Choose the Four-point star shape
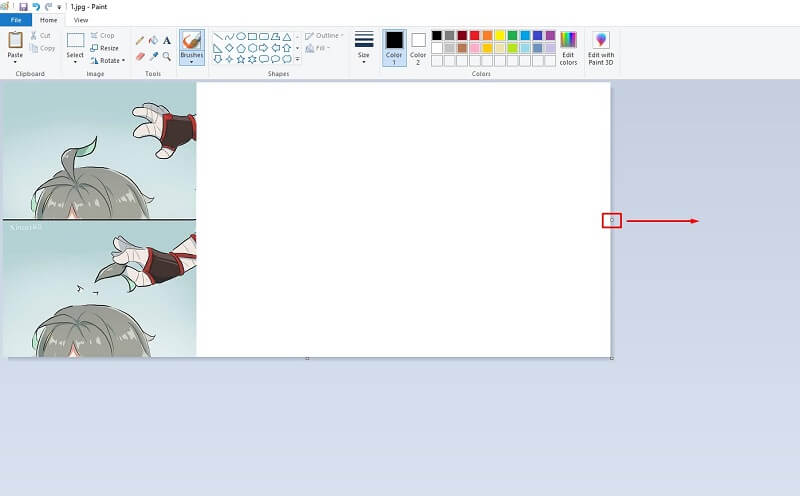 [x=229, y=59]
